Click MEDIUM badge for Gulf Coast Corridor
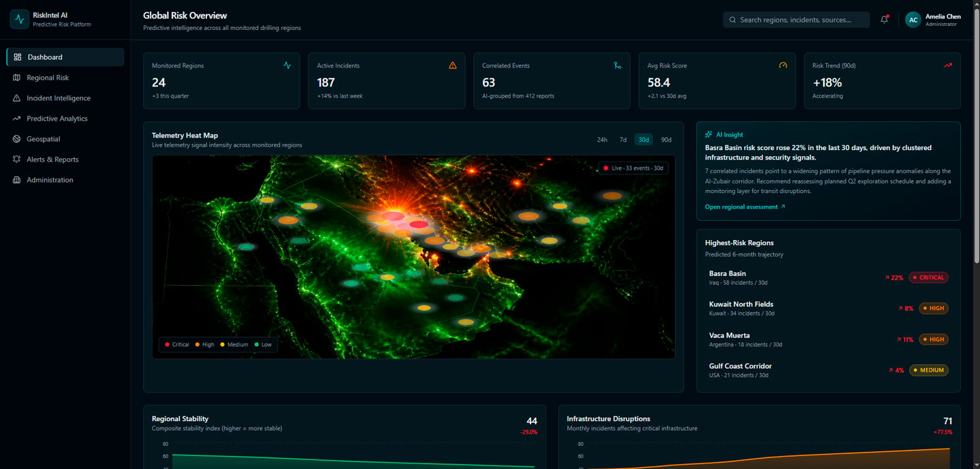This screenshot has height=469, width=980. click(x=929, y=370)
